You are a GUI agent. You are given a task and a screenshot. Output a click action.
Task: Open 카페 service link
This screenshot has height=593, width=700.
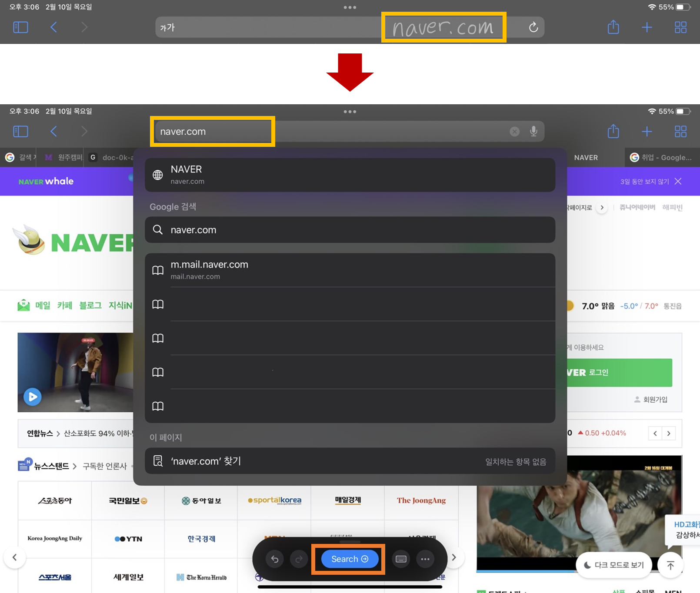tap(65, 305)
